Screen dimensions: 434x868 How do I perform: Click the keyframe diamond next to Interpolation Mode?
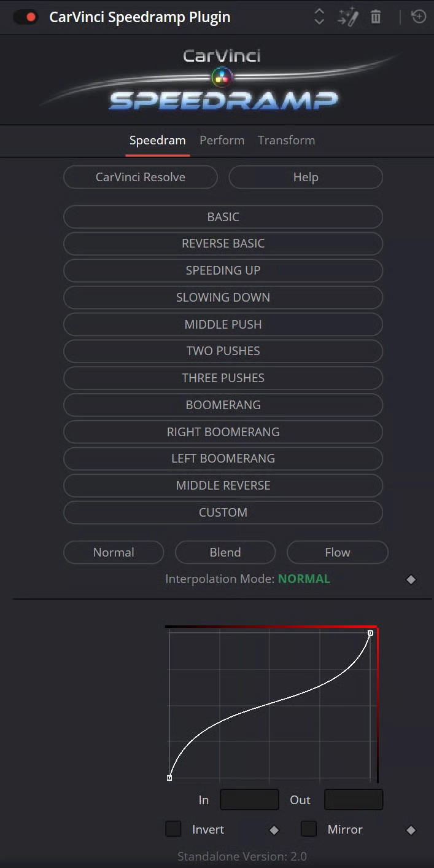(411, 579)
